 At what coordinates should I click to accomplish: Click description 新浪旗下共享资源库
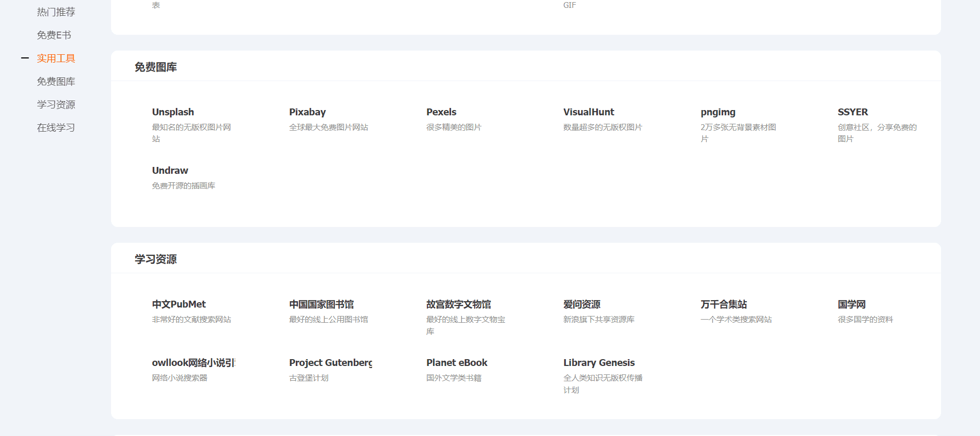599,320
